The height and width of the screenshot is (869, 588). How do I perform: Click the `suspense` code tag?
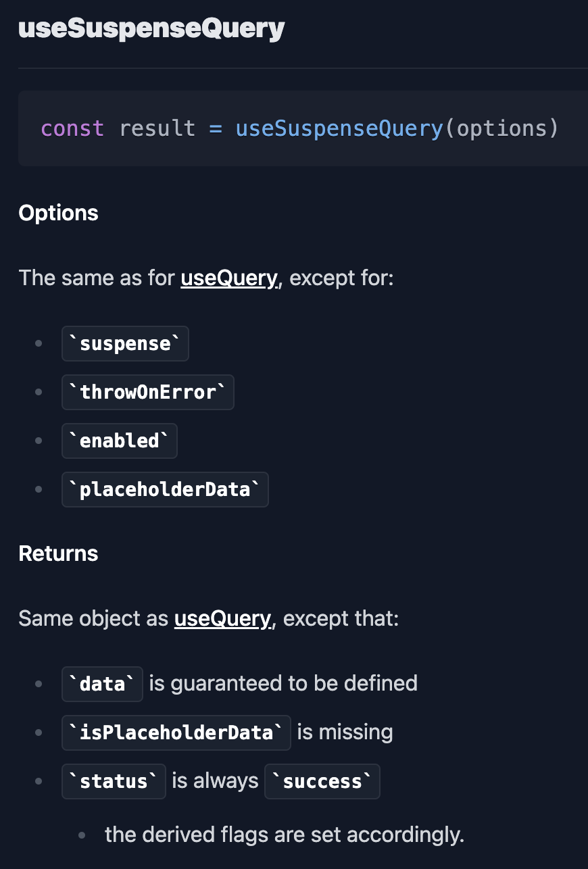pyautogui.click(x=125, y=343)
